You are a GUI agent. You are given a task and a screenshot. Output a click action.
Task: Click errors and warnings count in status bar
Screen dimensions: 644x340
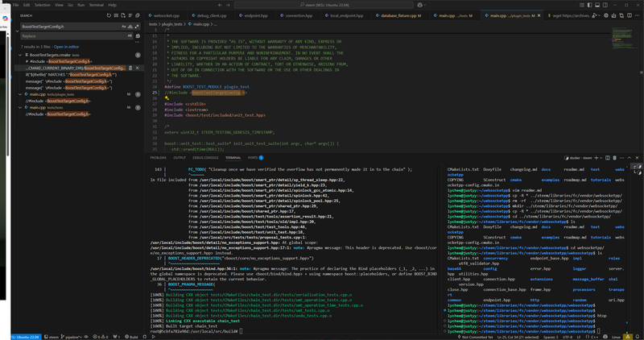point(100,337)
